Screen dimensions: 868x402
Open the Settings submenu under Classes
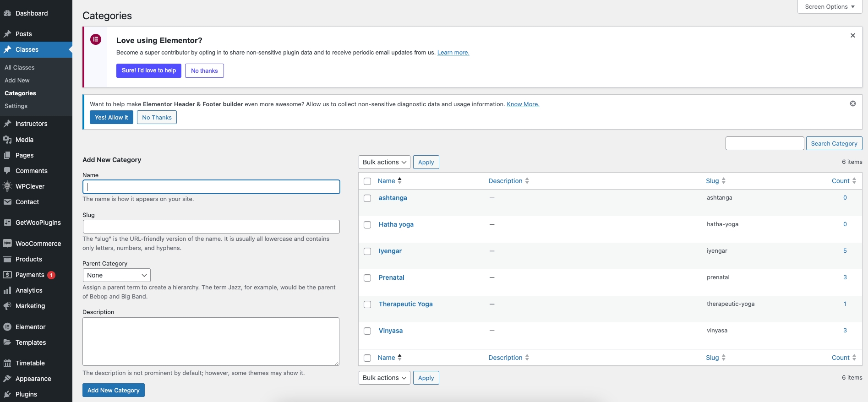(16, 106)
